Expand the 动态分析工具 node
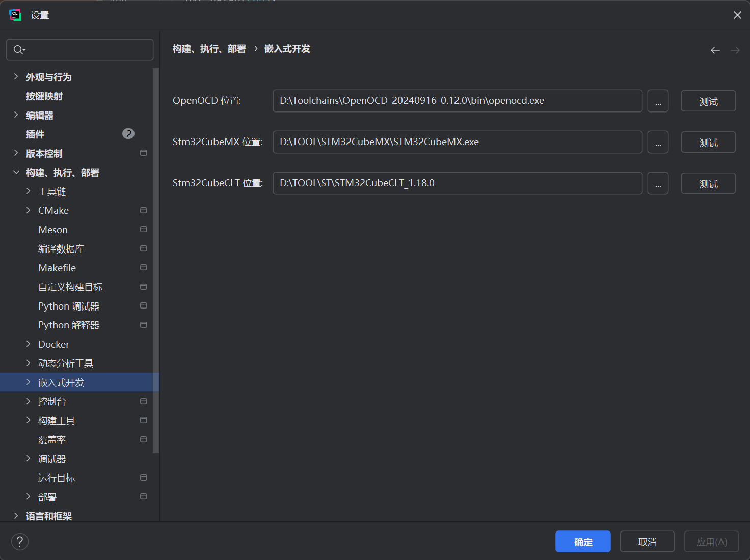This screenshot has height=560, width=750. 29,363
